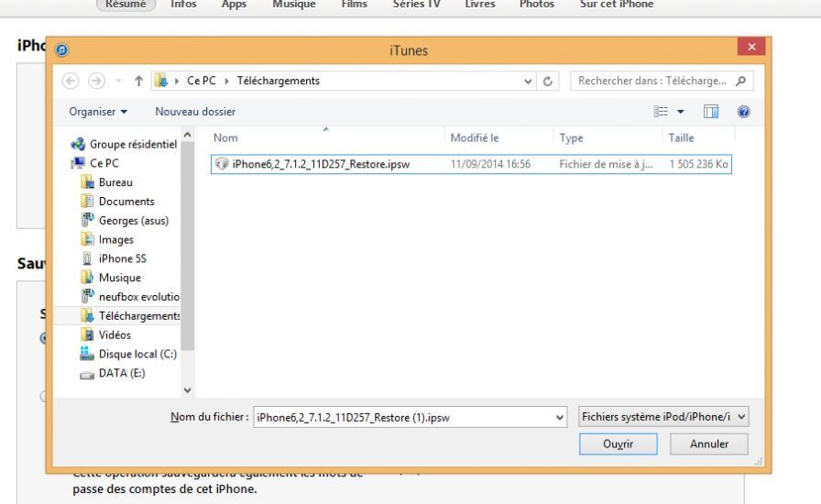The height and width of the screenshot is (504, 821).
Task: Open the view options dropdown arrow
Action: coord(681,112)
